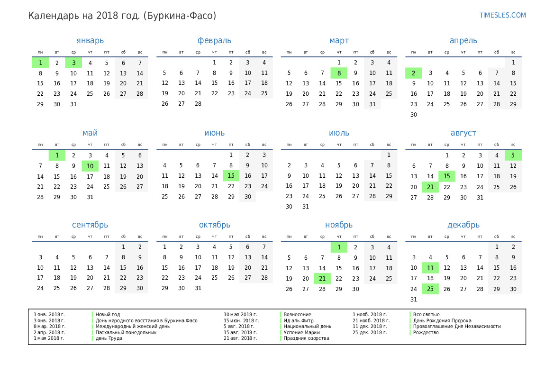554x392 pixels.
Task: Open the декабрь month heading
Action: (463, 225)
